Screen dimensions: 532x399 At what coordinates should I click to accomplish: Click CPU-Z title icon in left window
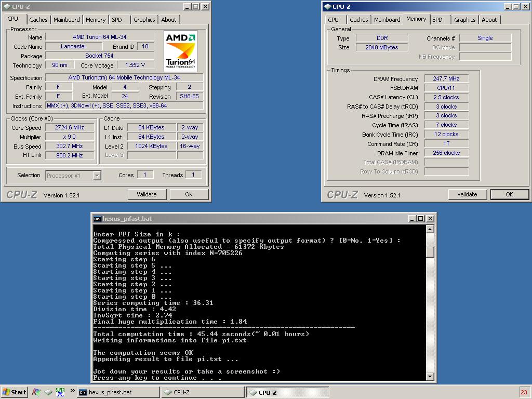click(x=7, y=6)
